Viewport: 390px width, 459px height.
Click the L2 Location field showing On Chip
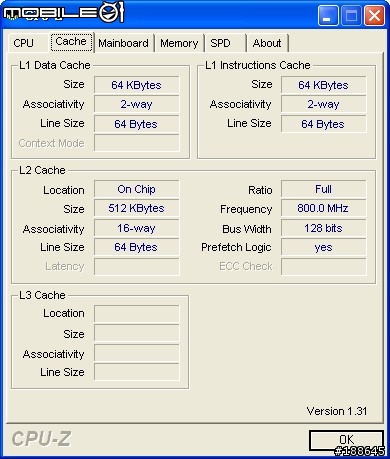136,189
